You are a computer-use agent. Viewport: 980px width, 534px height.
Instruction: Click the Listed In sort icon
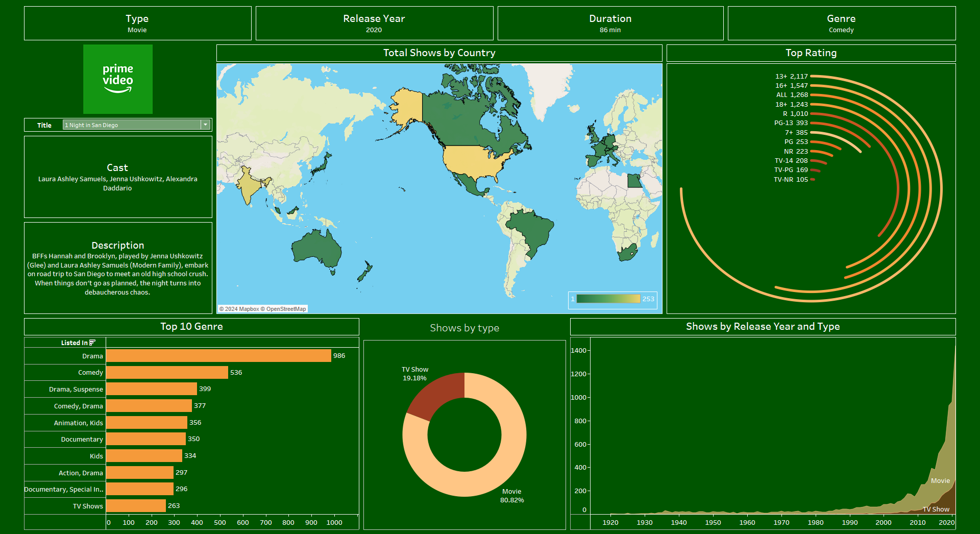(x=92, y=343)
